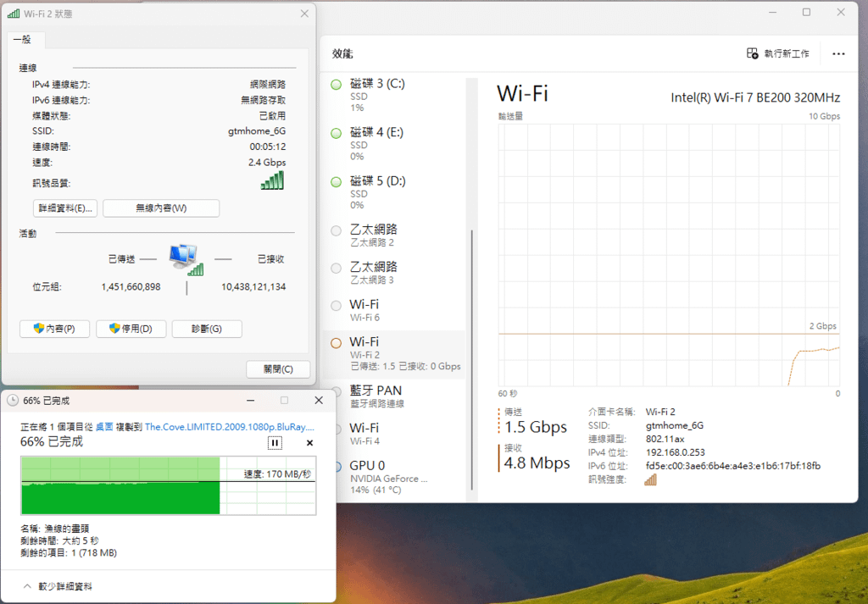Select Disk 5 (D:) performance item
Screen dimensions: 868x604
(x=393, y=192)
